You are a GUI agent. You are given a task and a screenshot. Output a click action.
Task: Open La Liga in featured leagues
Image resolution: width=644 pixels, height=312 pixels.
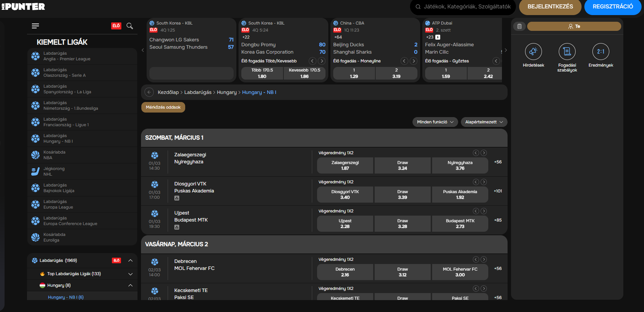(82, 89)
